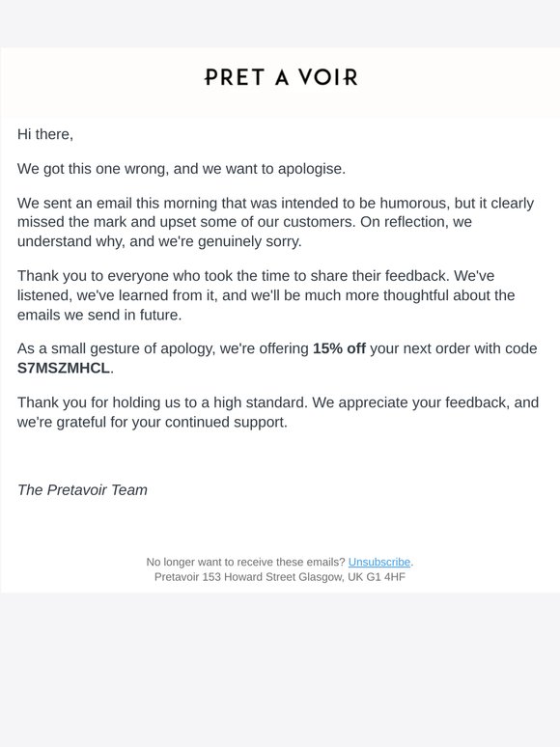Click the Unsubscribe link

pos(378,562)
